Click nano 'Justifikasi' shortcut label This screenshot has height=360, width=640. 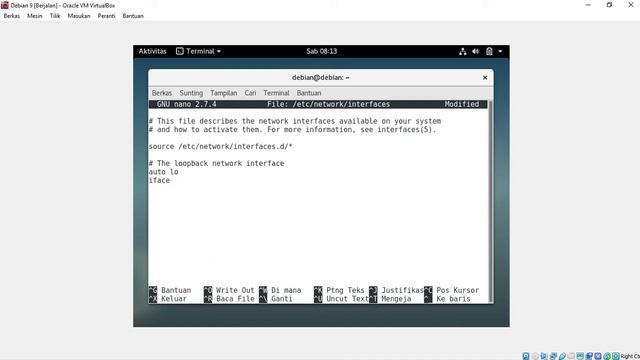pyautogui.click(x=402, y=290)
